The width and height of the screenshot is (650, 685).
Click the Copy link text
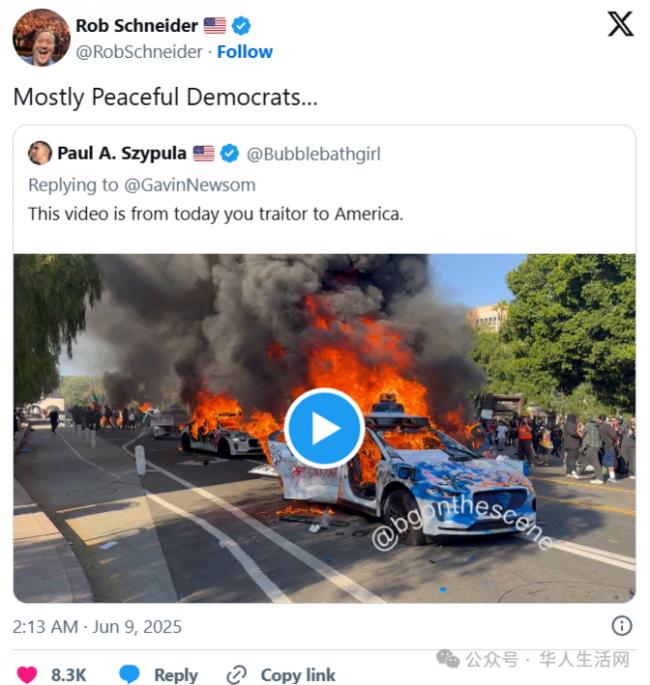click(x=298, y=675)
